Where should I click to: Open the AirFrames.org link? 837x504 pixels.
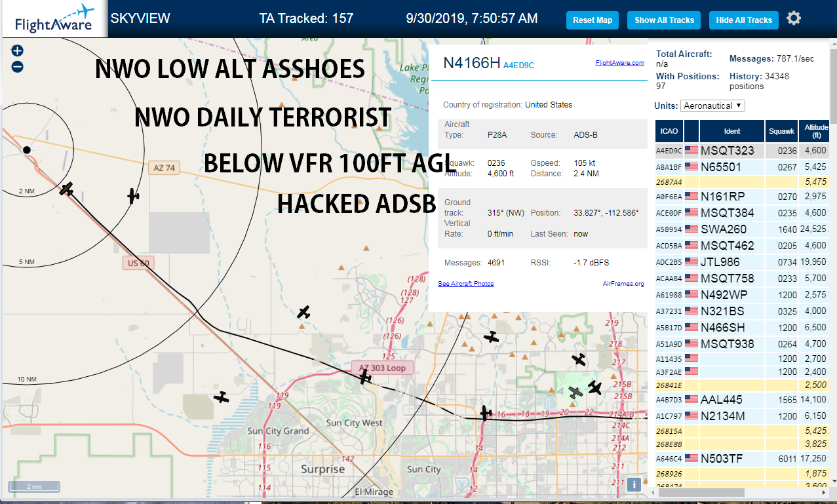(x=623, y=284)
